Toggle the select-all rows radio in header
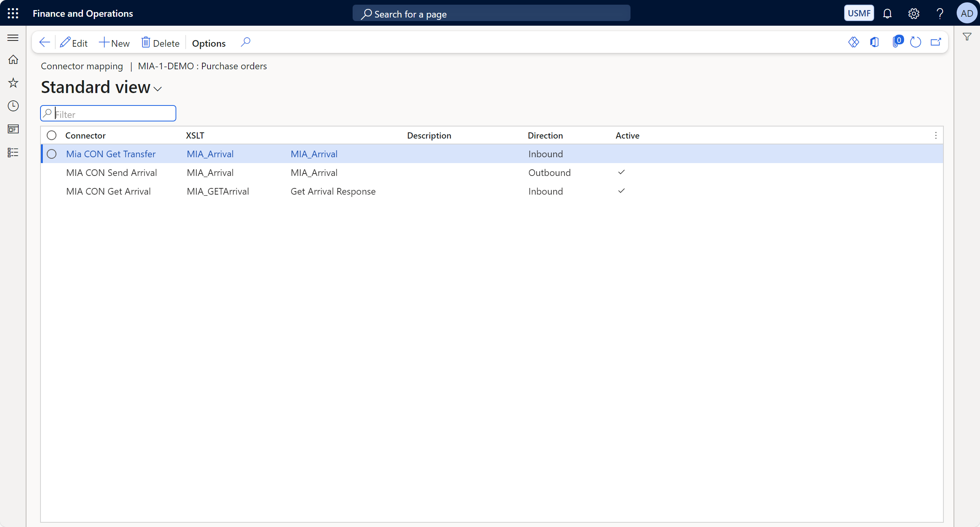The width and height of the screenshot is (980, 527). 51,135
